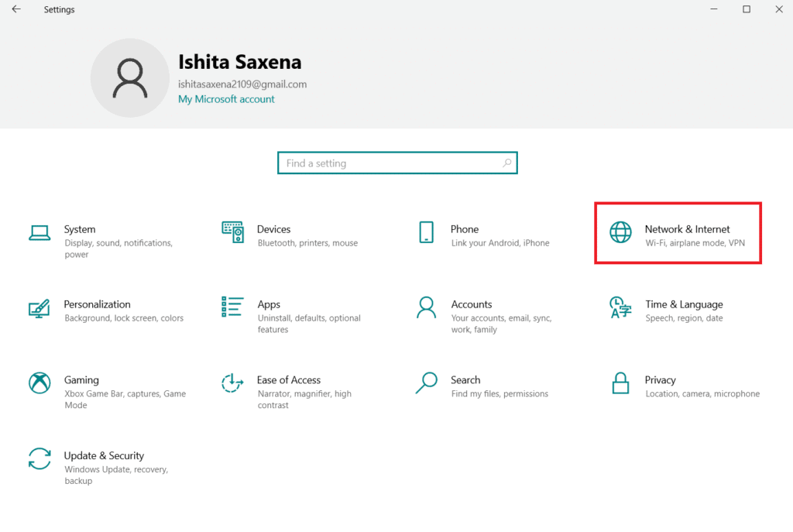Select the Accounts person icon
This screenshot has width=793, height=532.
pos(426,307)
